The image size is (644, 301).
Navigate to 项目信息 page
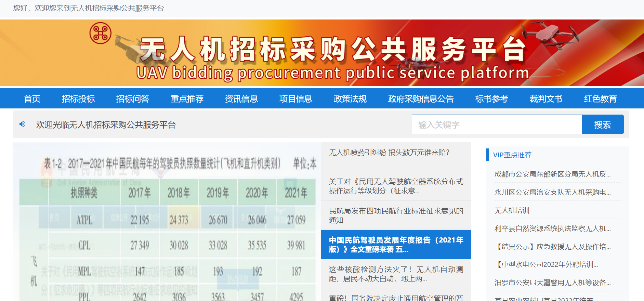click(x=296, y=99)
